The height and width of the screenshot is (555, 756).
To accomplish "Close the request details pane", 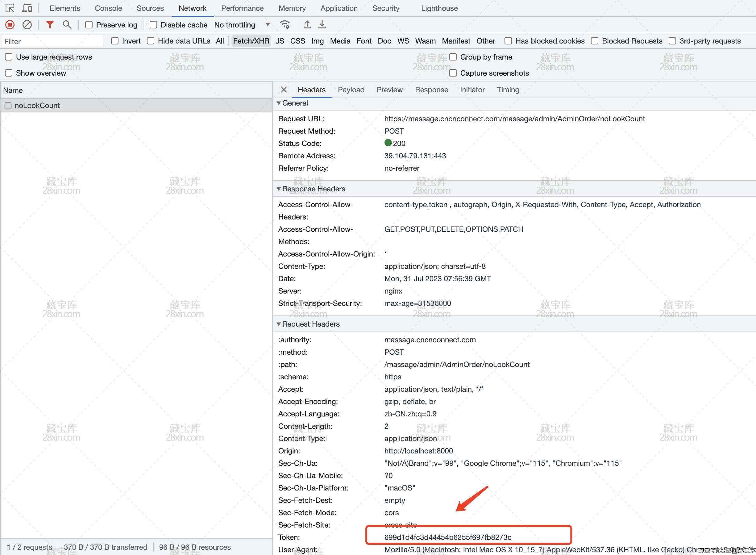I will pos(284,90).
